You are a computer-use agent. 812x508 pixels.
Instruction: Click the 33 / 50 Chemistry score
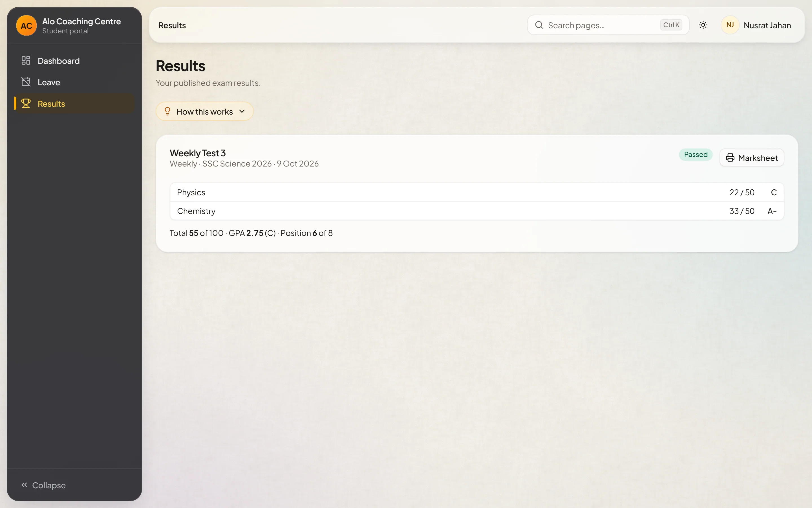[742, 211]
